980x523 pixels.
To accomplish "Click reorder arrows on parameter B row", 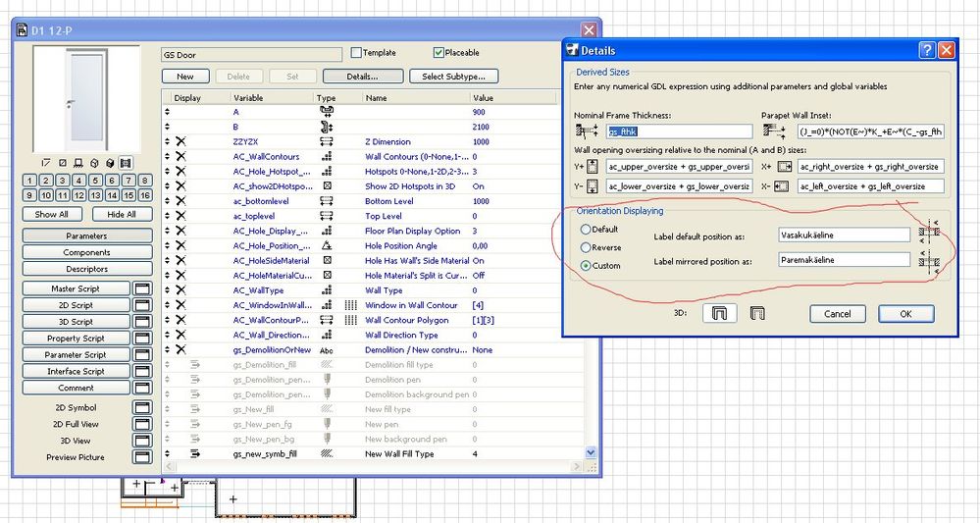I will [x=167, y=127].
